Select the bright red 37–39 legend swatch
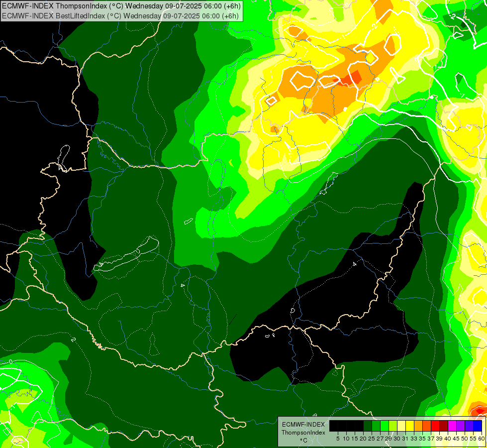 tap(435, 426)
